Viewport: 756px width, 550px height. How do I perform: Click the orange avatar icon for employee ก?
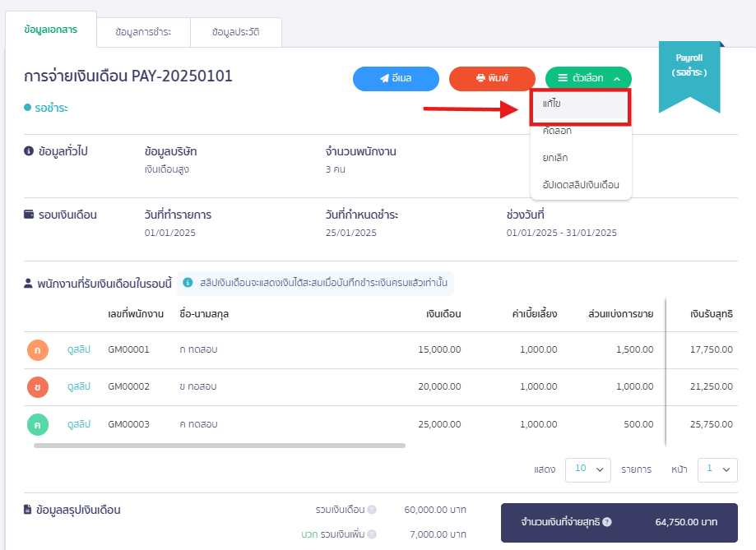[38, 350]
